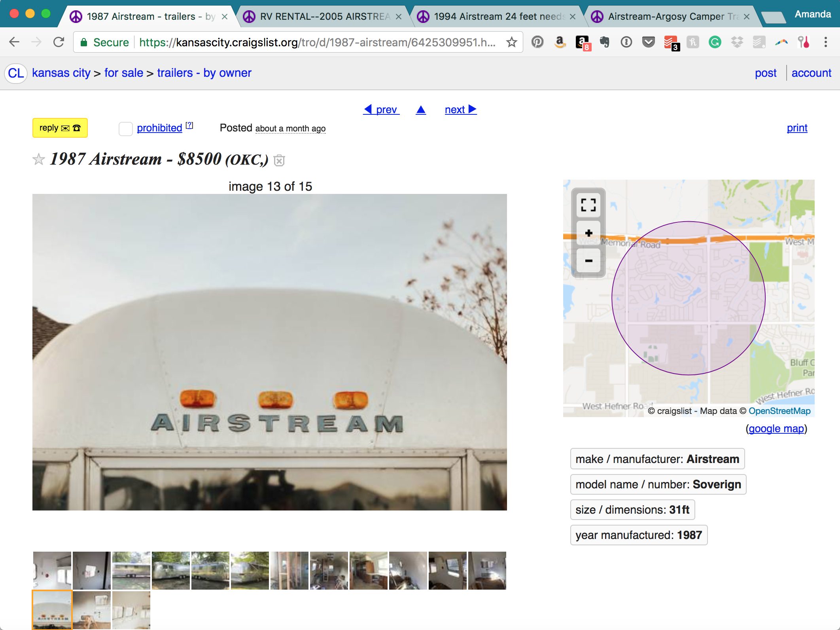The height and width of the screenshot is (630, 840).
Task: Select the first interior thumbnail
Action: click(x=52, y=571)
